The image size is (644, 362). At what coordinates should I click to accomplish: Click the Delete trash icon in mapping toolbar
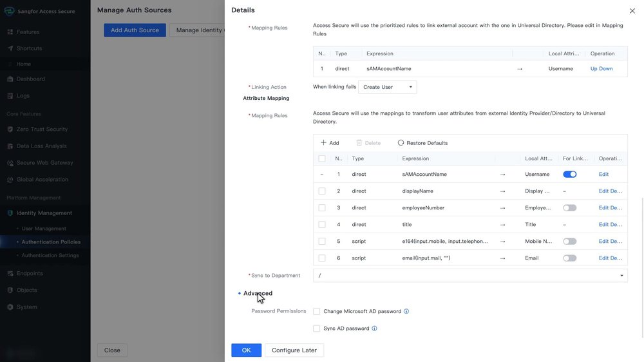tap(359, 142)
